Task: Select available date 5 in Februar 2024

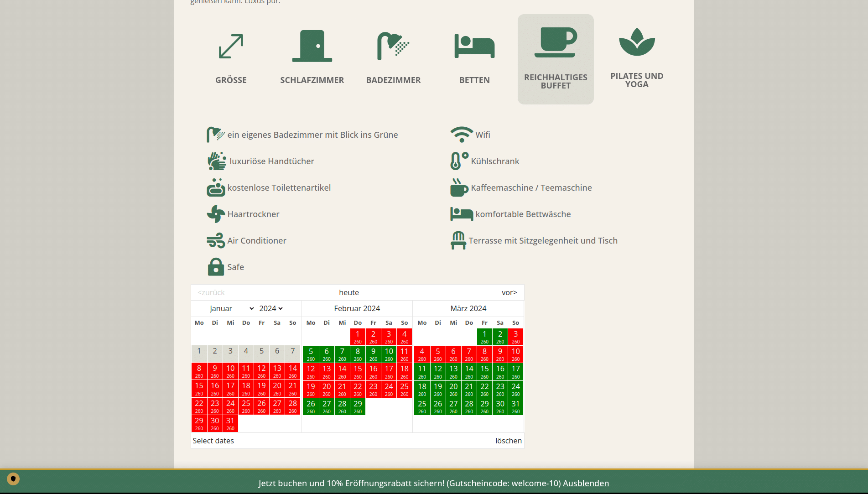Action: (x=311, y=354)
